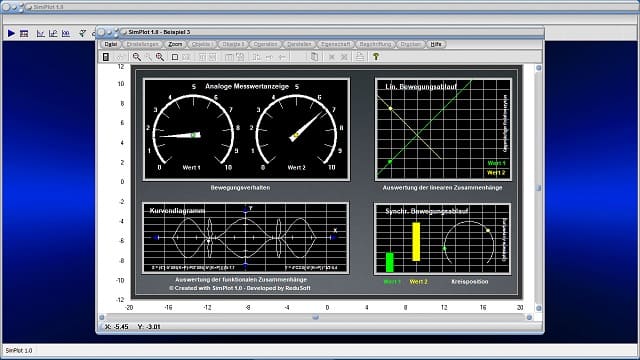Select the green point on the Kreisposition arc
Image resolution: width=640 pixels, height=360 pixels.
444,248
